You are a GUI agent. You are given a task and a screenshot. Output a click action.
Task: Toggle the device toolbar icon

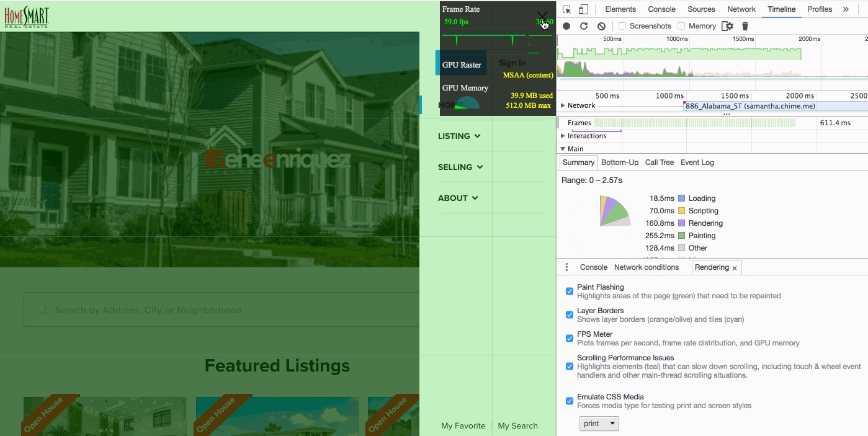tap(583, 9)
